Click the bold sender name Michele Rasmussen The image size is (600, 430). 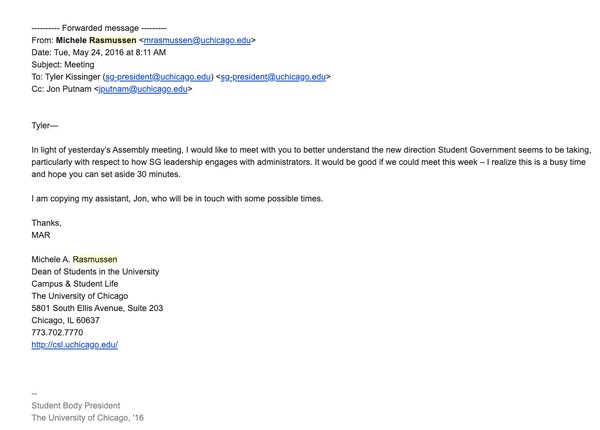point(96,40)
